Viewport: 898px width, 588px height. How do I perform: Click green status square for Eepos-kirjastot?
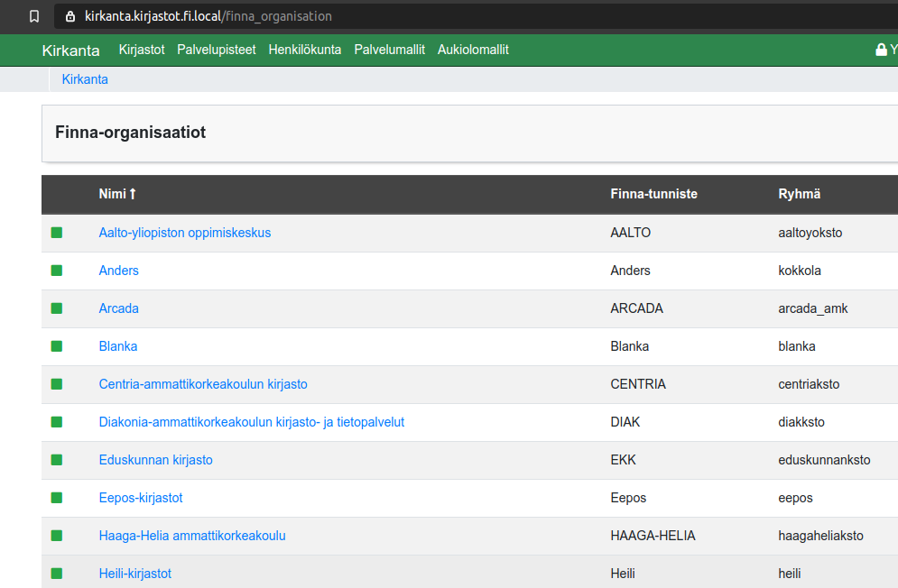coord(57,498)
